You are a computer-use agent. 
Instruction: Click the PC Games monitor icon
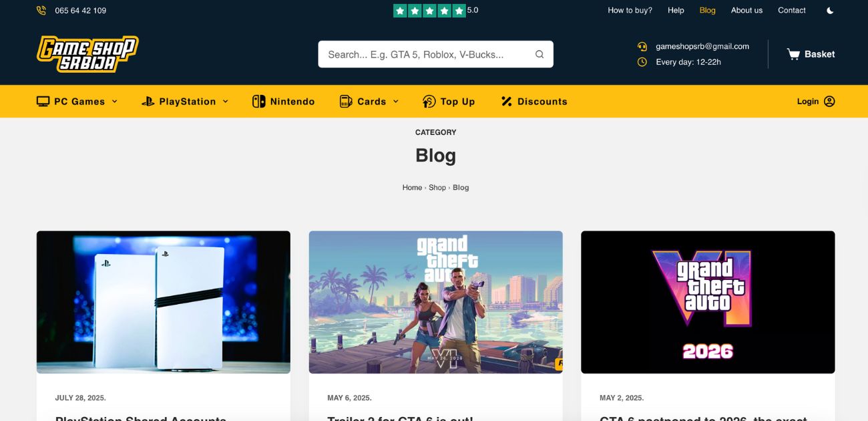43,102
